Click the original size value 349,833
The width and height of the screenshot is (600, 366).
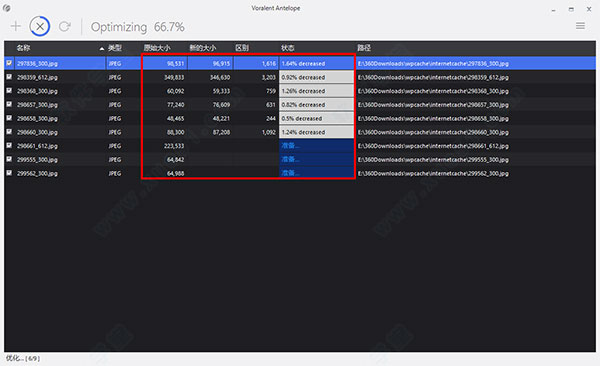tap(174, 77)
